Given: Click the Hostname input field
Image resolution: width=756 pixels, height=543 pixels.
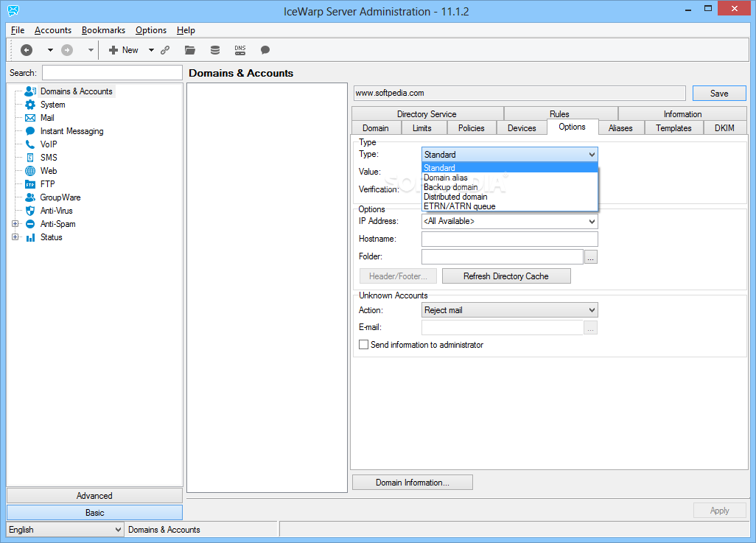Looking at the screenshot, I should tap(510, 239).
